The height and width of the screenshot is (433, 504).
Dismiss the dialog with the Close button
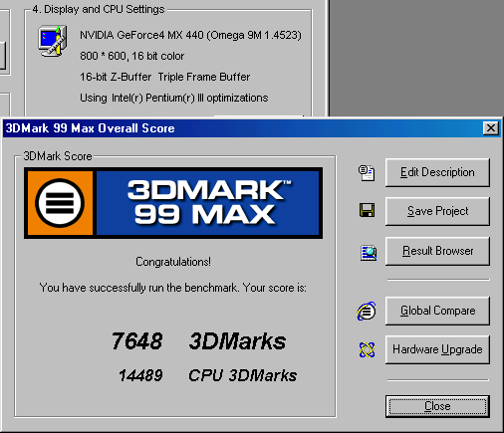pos(437,406)
